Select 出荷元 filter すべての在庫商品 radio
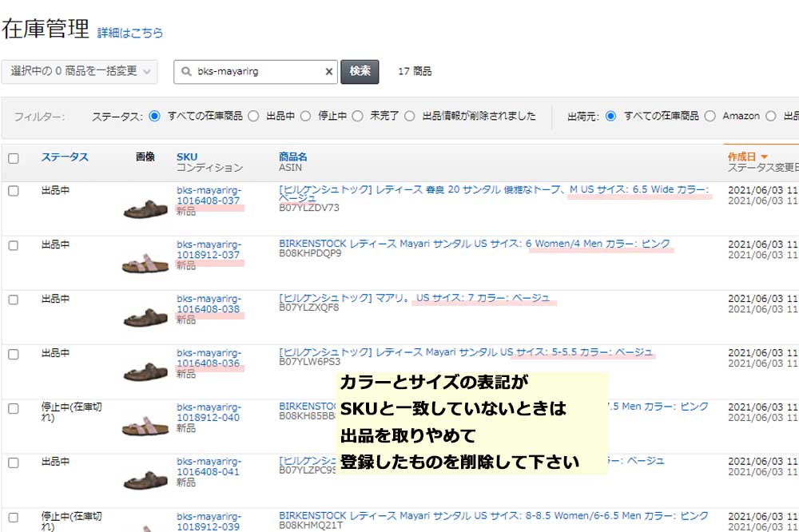This screenshot has height=532, width=799. point(611,116)
